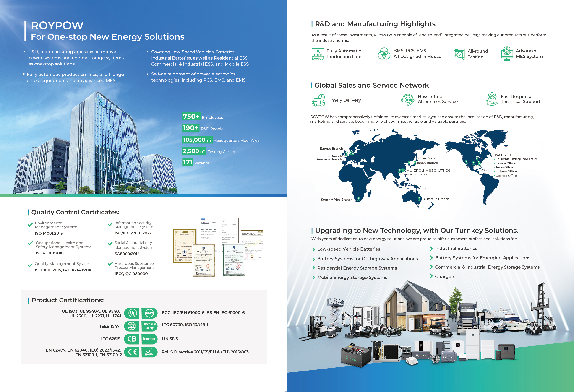Click the Transport badge
The width and height of the screenshot is (574, 392).
coord(149,339)
